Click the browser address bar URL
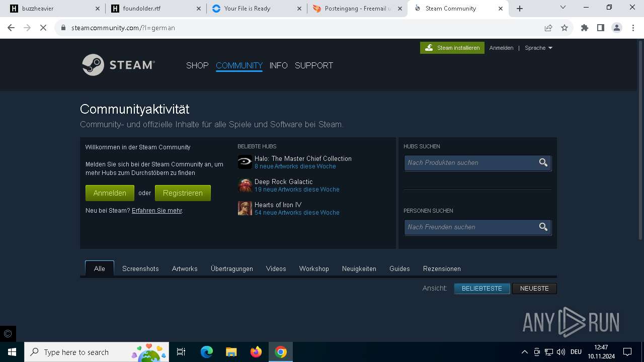644x362 pixels. pos(123,28)
